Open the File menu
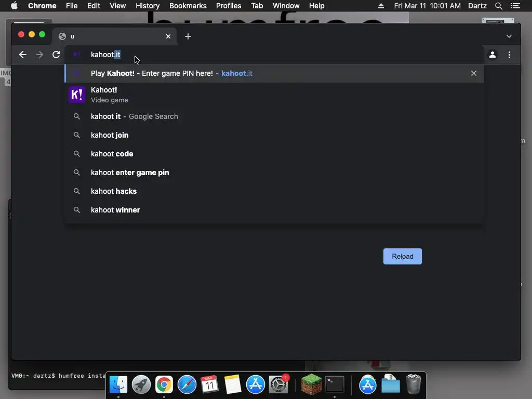 [x=72, y=6]
